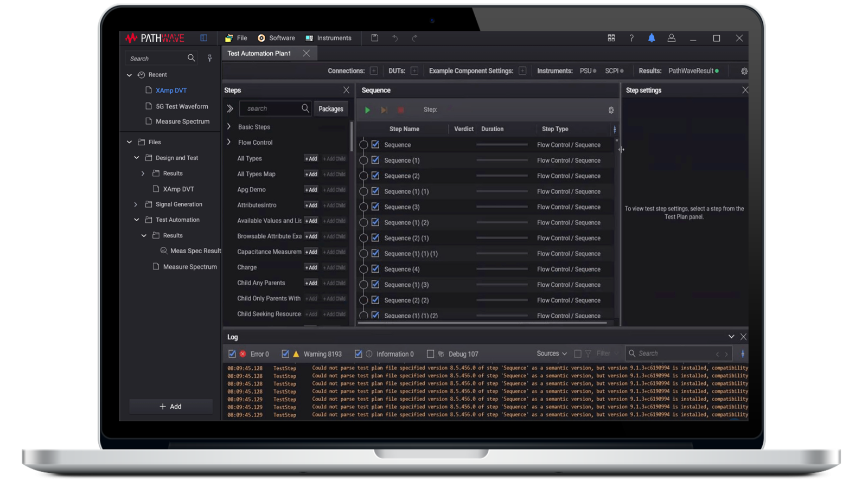Open the notifications bell icon

click(x=652, y=38)
